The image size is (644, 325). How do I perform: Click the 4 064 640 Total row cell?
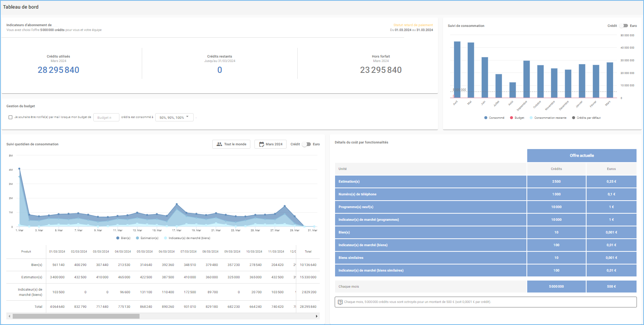coord(57,307)
